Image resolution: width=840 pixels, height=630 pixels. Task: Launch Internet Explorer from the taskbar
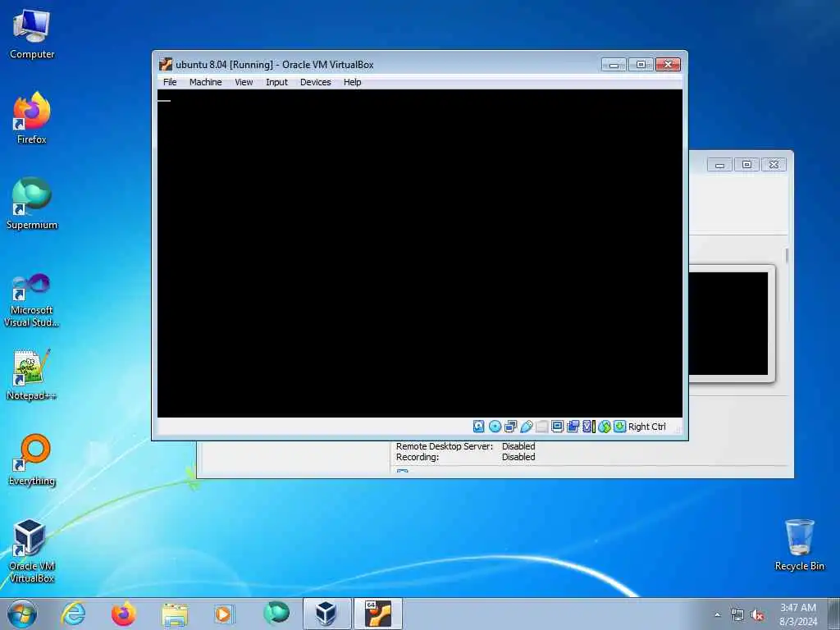click(x=73, y=614)
